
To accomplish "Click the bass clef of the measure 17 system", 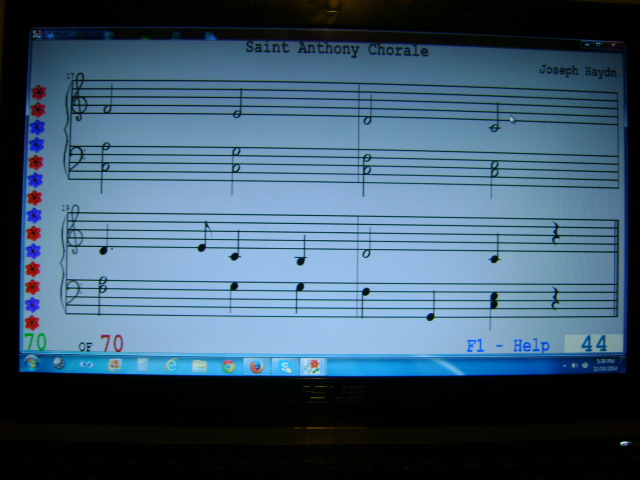I will [78, 160].
